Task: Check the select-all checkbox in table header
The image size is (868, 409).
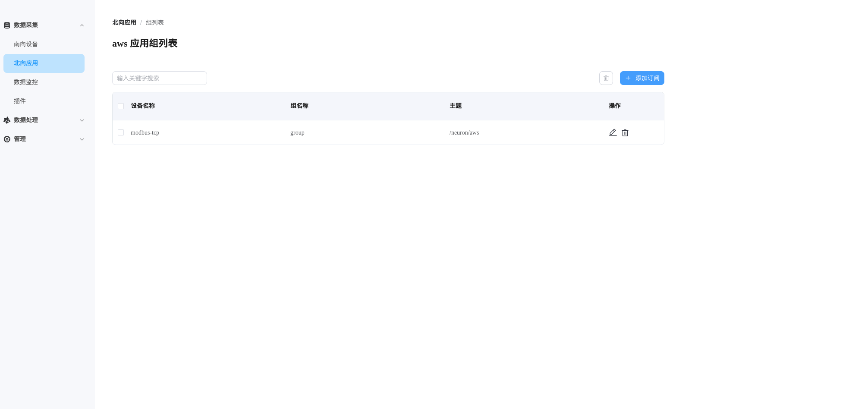Action: tap(121, 106)
